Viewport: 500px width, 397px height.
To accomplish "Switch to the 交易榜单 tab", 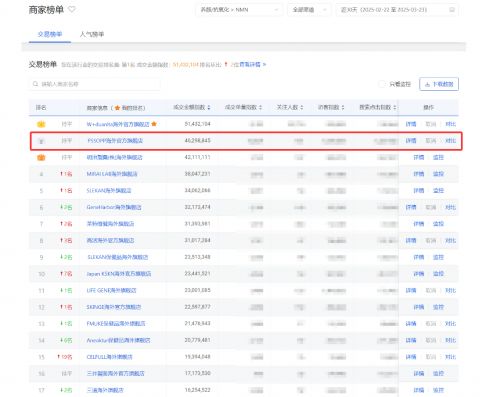I will [50, 34].
